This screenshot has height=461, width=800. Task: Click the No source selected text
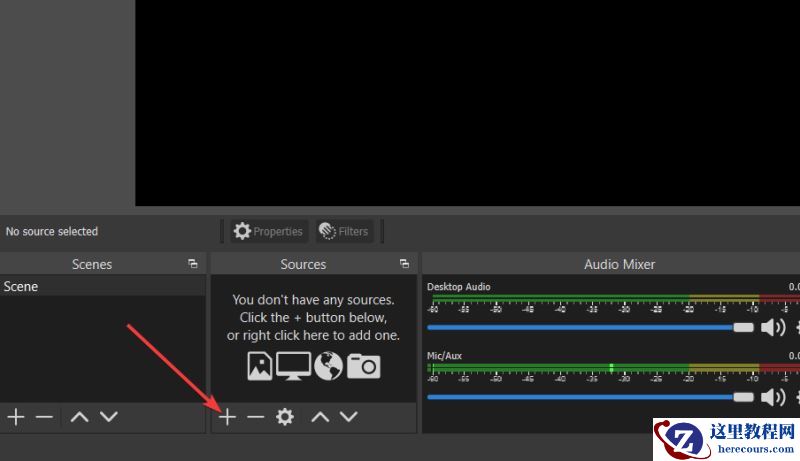tap(52, 232)
